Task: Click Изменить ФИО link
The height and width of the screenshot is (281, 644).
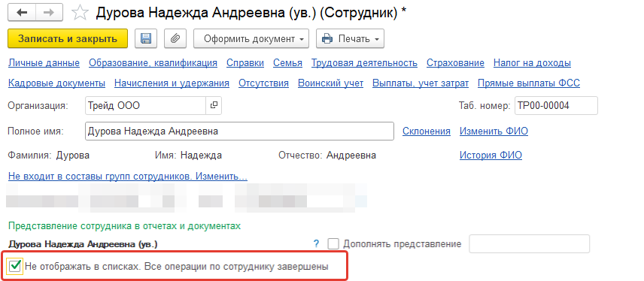Action: click(494, 131)
